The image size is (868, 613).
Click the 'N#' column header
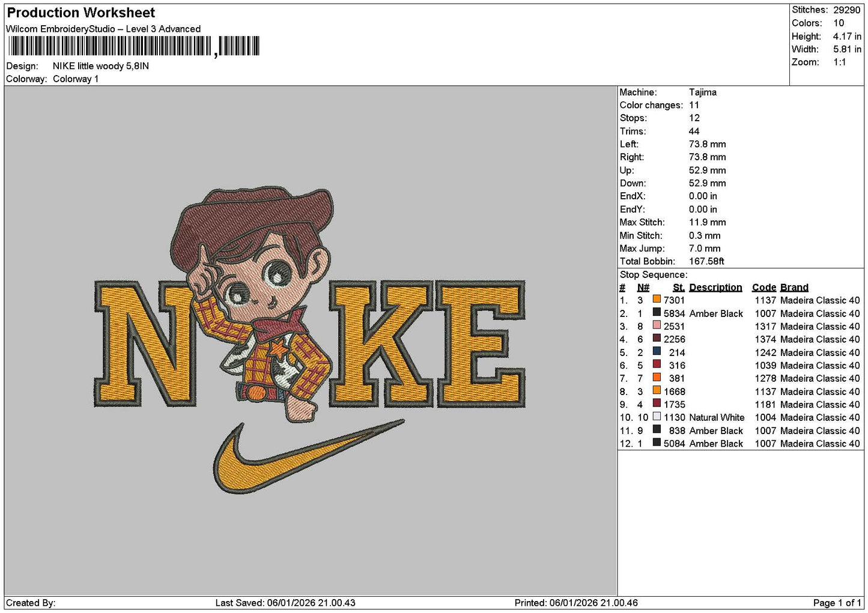pos(643,288)
